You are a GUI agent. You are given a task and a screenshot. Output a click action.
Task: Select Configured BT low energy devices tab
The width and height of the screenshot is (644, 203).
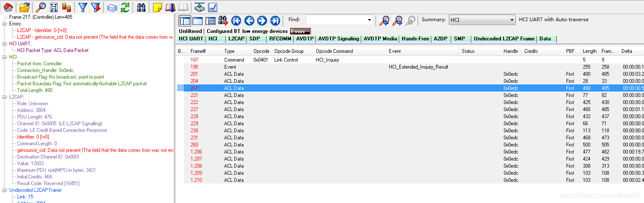tap(247, 31)
